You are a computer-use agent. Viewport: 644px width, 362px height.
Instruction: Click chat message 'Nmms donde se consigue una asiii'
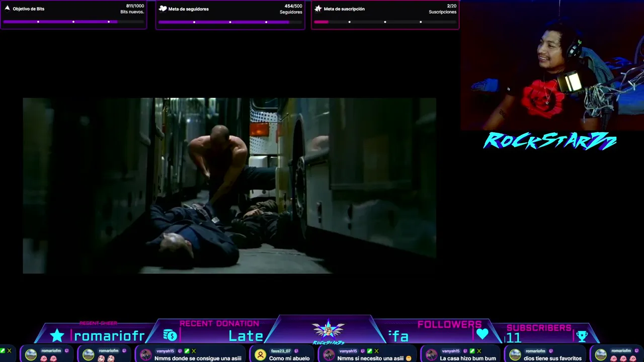tap(198, 358)
